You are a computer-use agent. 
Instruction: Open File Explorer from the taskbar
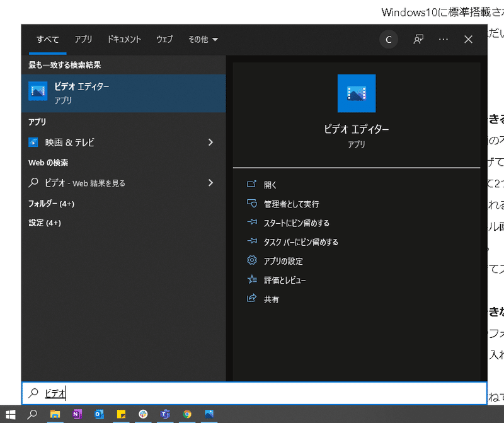pyautogui.click(x=55, y=414)
